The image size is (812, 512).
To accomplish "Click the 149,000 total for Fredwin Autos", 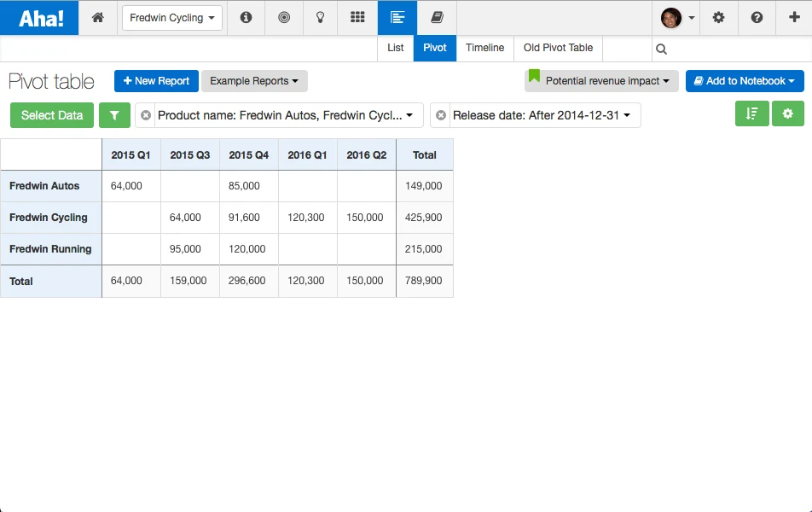I will click(x=425, y=186).
